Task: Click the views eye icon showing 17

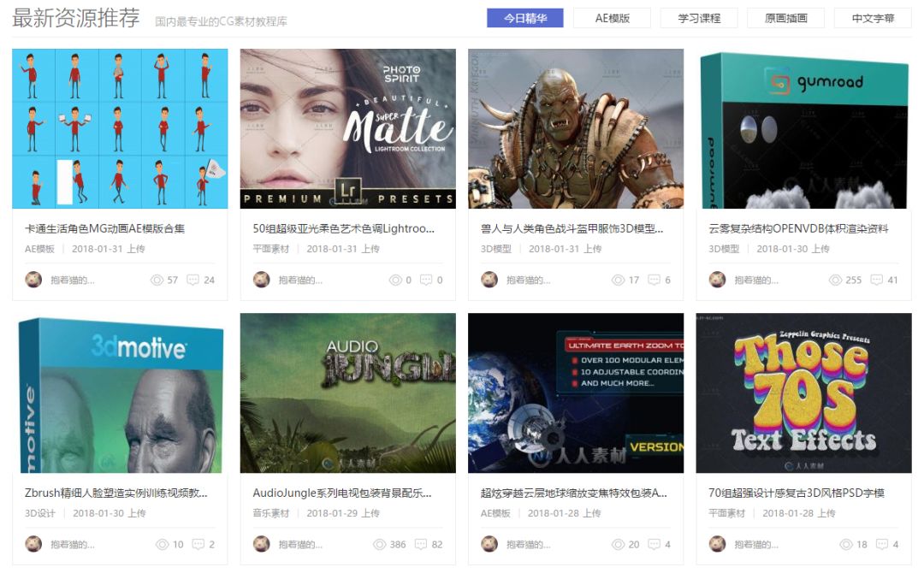Action: 619,281
